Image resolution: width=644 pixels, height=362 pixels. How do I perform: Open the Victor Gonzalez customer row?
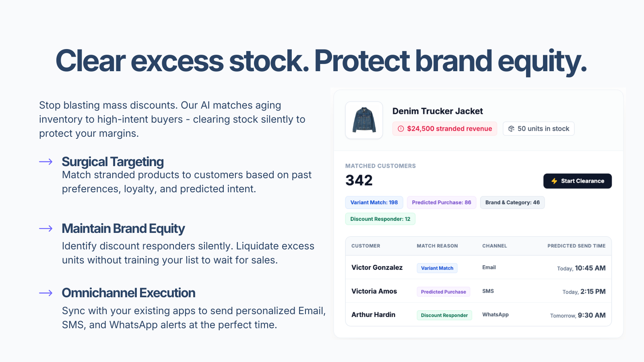(478, 267)
